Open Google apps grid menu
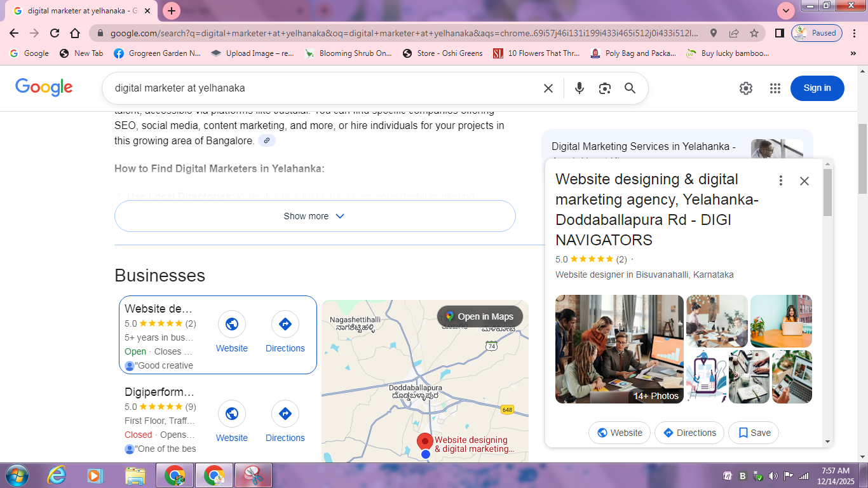 pos(775,88)
